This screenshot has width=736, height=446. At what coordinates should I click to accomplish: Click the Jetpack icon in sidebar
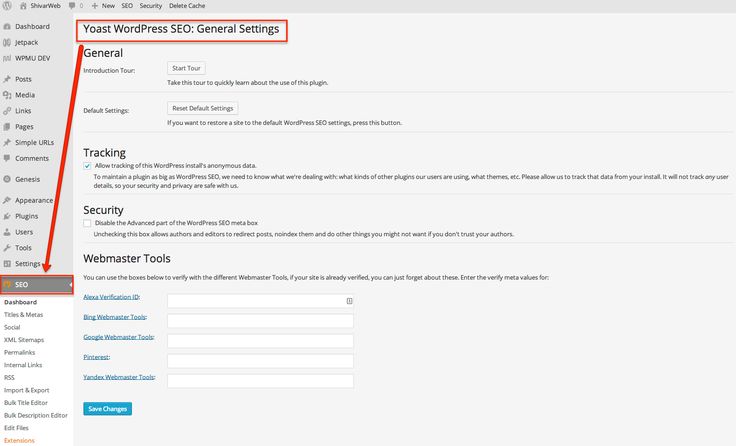pyautogui.click(x=7, y=43)
